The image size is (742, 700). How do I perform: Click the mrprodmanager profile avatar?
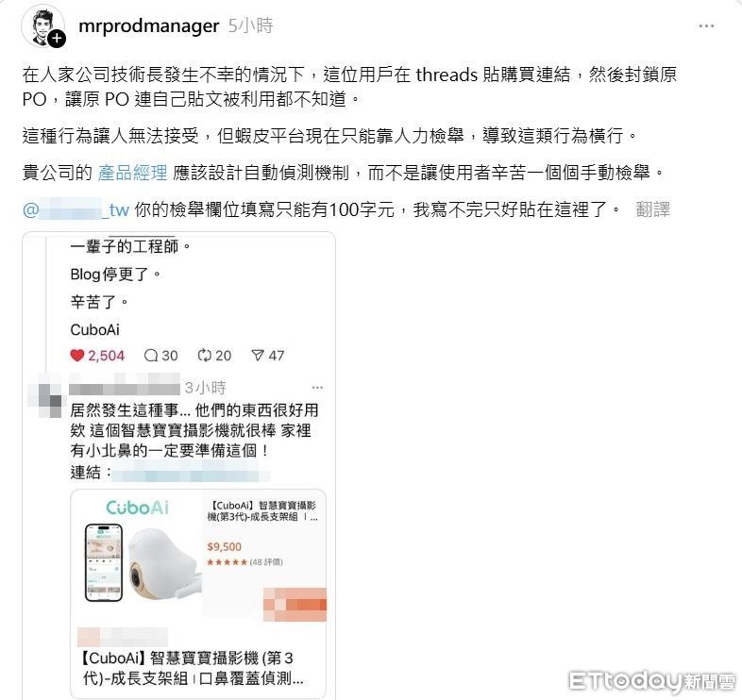point(43,26)
